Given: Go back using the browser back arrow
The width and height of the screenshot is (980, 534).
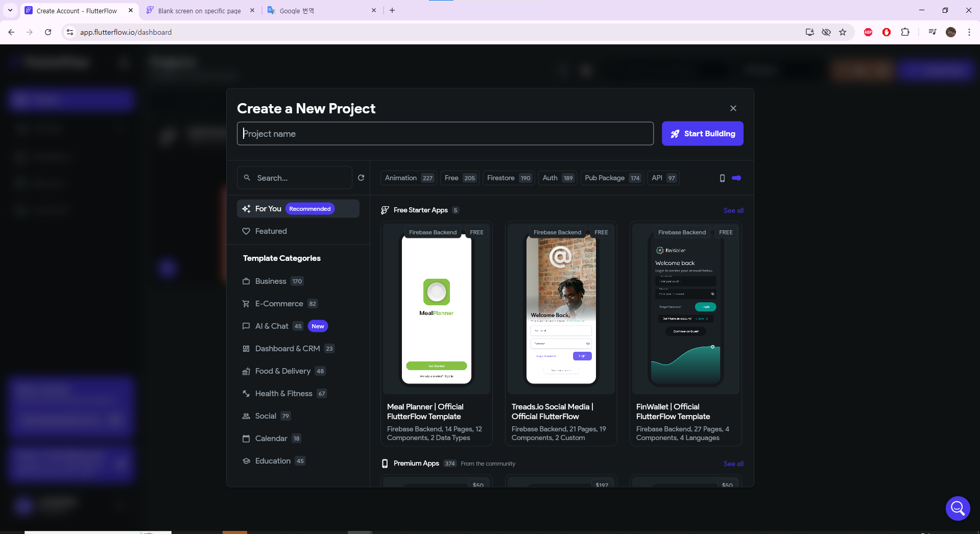Looking at the screenshot, I should coord(11,32).
